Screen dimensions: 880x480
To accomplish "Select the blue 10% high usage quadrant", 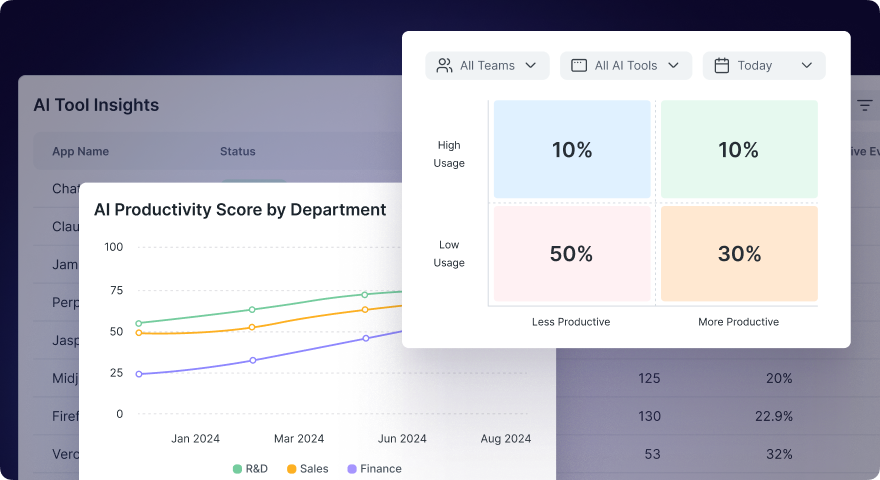I will click(571, 150).
